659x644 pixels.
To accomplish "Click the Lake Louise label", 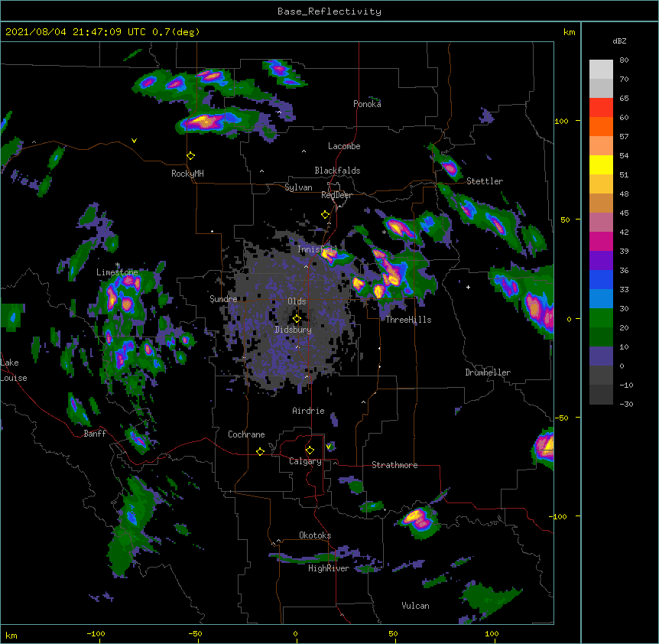I will point(14,370).
